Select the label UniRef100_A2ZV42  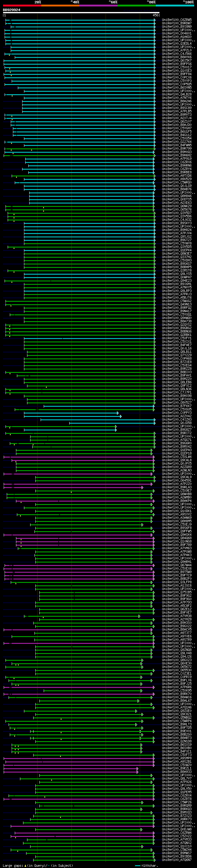coord(177,416)
